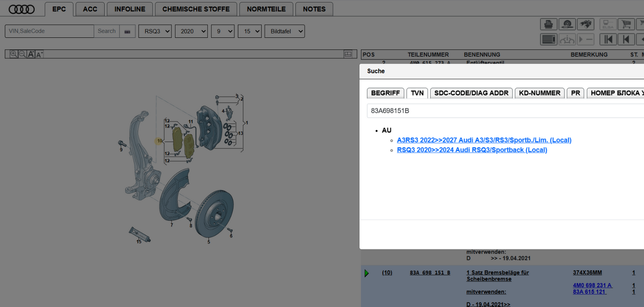644x307 pixels.
Task: Go to previous illustration arrow icon
Action: [626, 39]
